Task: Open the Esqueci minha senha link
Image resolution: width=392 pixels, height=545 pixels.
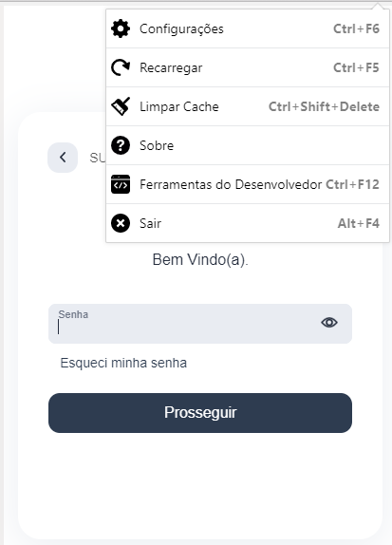Action: pyautogui.click(x=123, y=363)
